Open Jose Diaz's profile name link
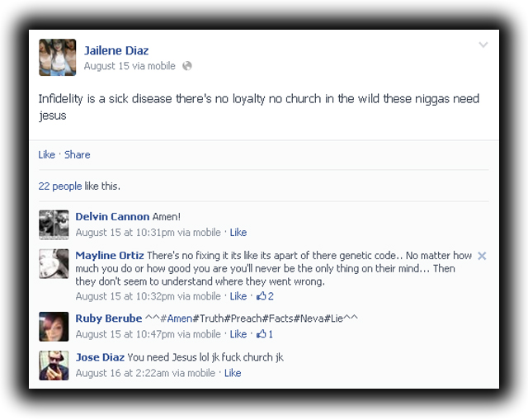The height and width of the screenshot is (420, 528). [x=100, y=357]
